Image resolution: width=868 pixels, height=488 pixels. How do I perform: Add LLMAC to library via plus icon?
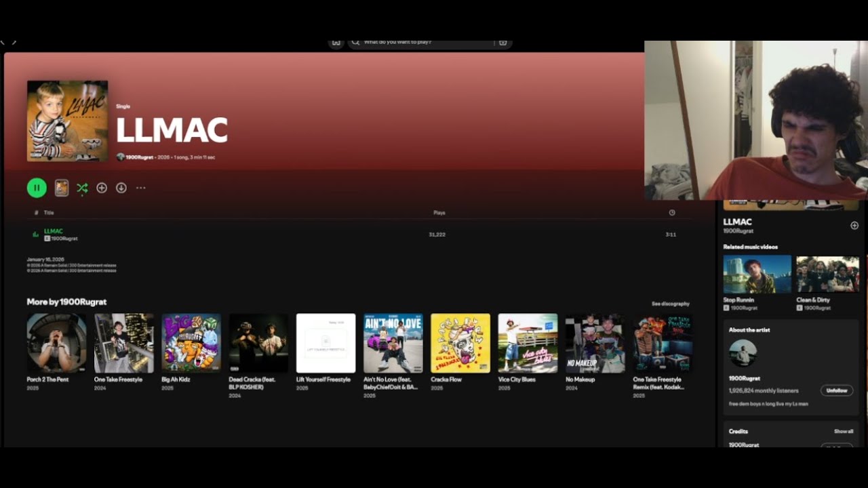pos(102,188)
